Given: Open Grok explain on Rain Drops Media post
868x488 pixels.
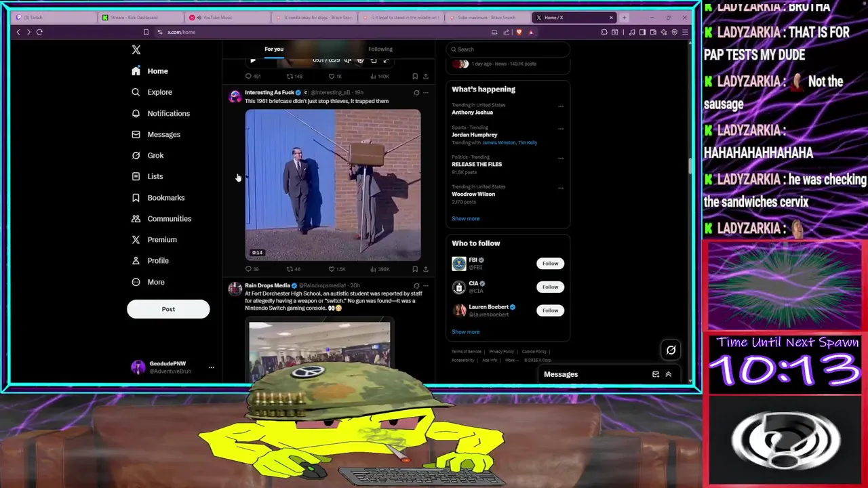Looking at the screenshot, I should tap(416, 286).
